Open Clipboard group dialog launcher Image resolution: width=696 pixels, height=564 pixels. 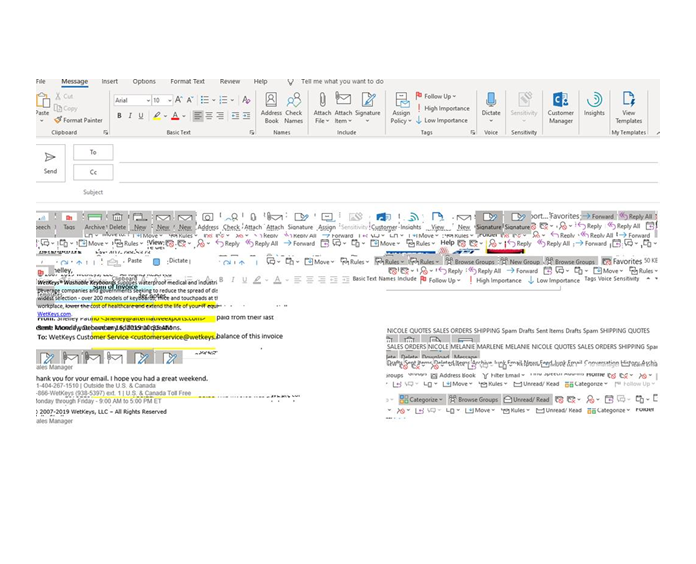pyautogui.click(x=106, y=133)
